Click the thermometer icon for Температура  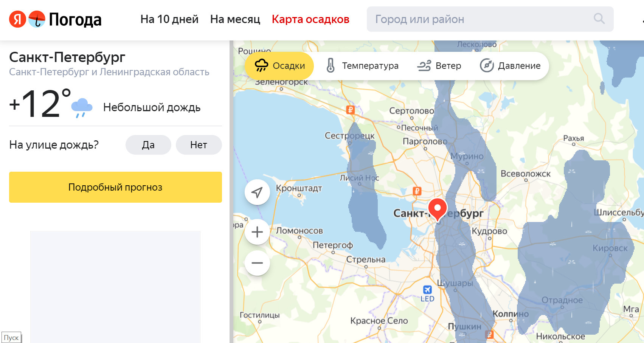331,65
